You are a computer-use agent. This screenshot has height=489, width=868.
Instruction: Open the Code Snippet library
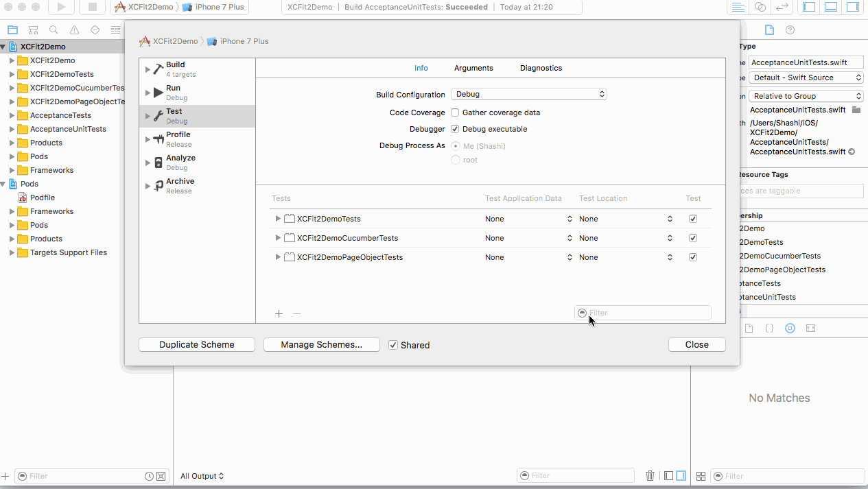coord(769,329)
